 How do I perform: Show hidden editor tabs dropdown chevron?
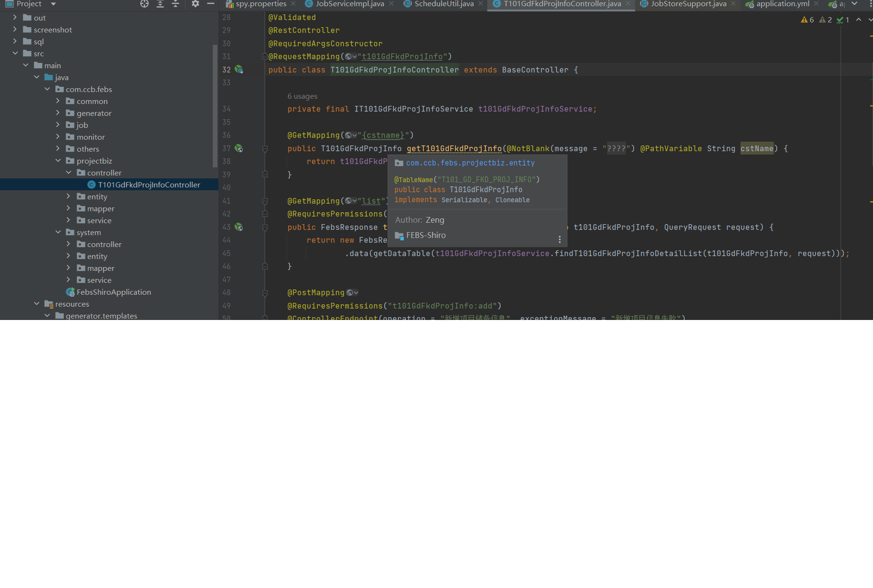(x=854, y=4)
